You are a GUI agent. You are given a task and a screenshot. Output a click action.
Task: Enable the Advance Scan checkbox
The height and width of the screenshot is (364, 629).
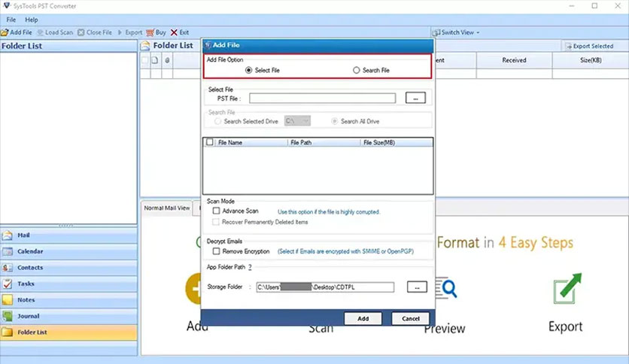pos(216,211)
